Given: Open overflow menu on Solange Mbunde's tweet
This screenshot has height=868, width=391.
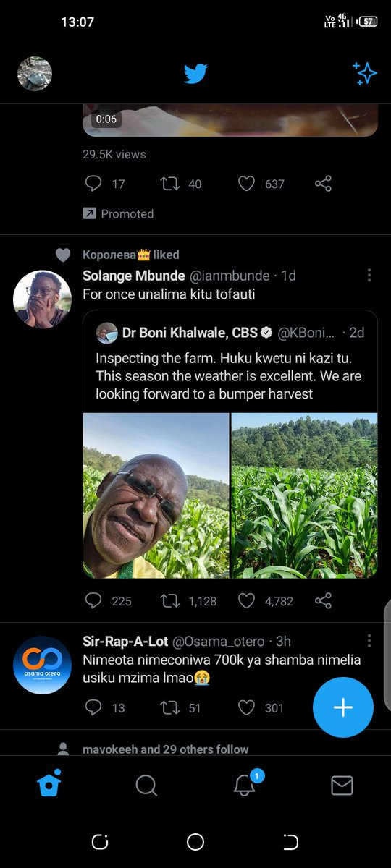Looking at the screenshot, I should (369, 275).
